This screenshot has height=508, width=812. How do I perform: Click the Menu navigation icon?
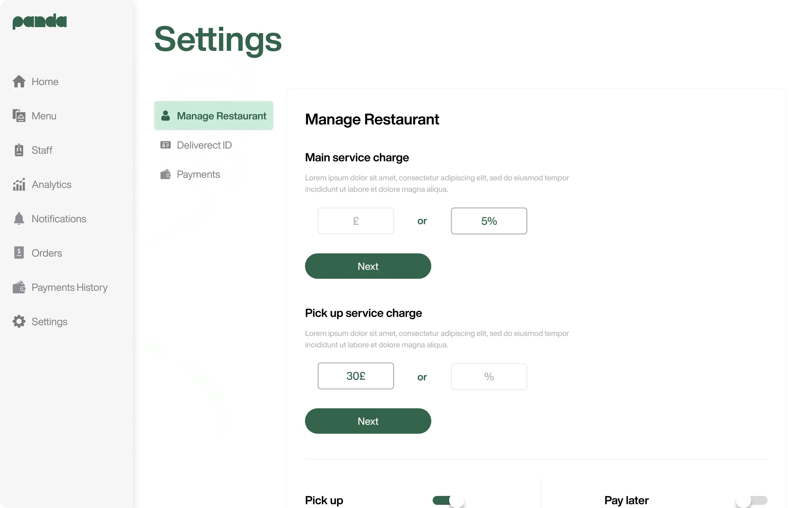19,115
